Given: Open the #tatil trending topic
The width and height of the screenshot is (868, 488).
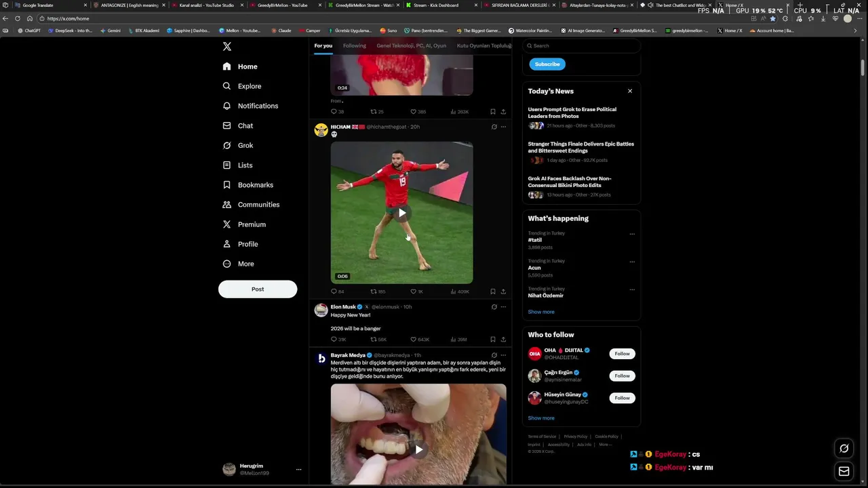Looking at the screenshot, I should [x=535, y=240].
